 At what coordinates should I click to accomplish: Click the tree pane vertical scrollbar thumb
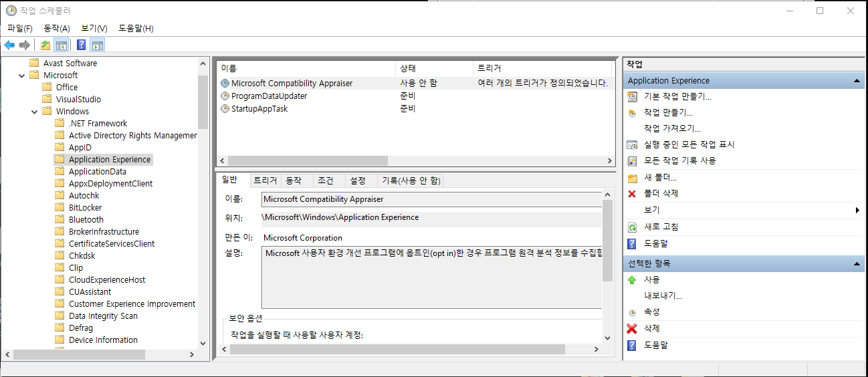203,102
